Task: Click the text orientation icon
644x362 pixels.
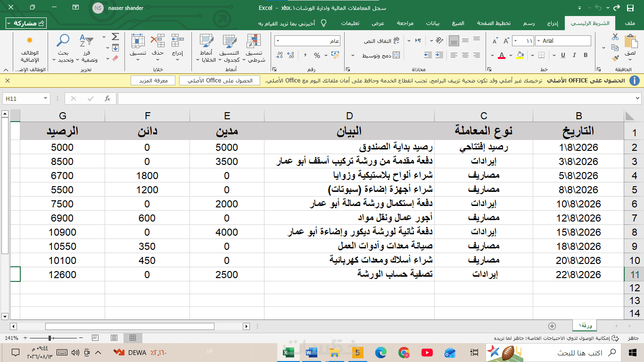Action: coord(439,41)
